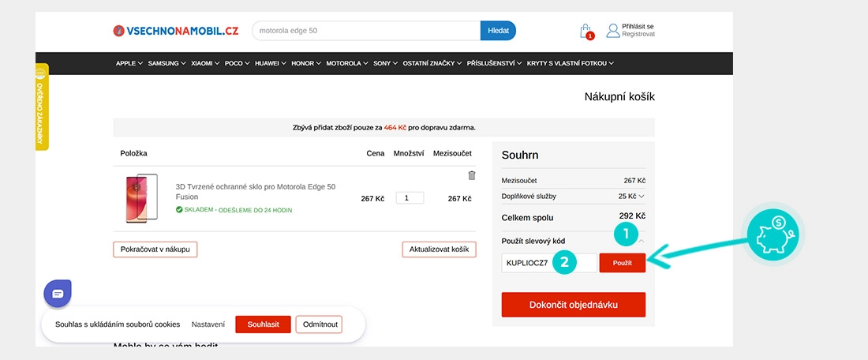868x360 pixels.
Task: Focus the search field with motorola edge 50
Action: point(366,31)
